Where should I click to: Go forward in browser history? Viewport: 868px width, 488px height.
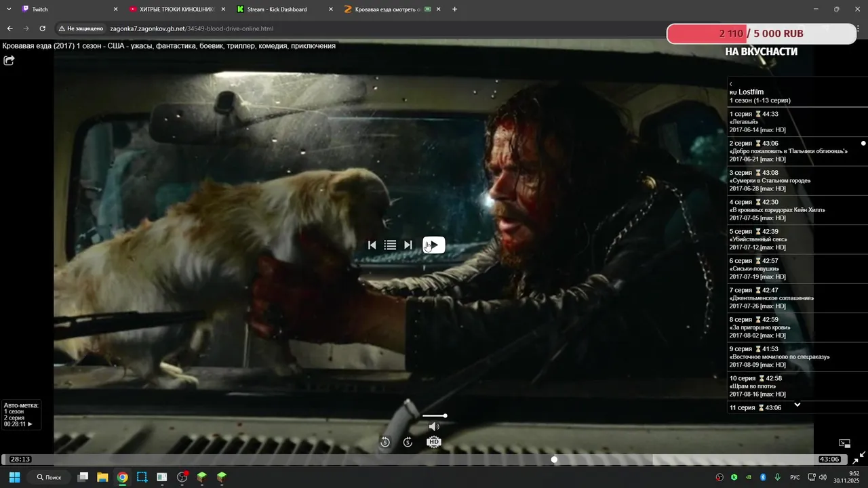tap(26, 28)
